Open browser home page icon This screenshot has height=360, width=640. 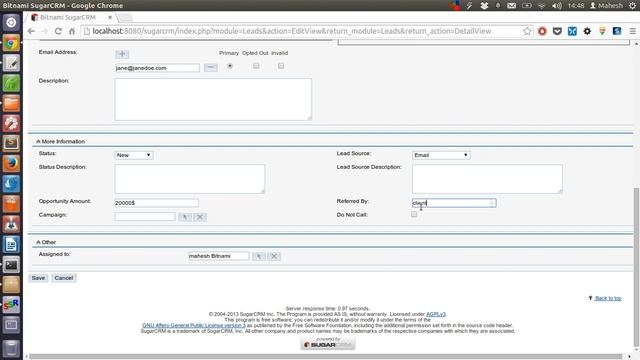pos(72,31)
